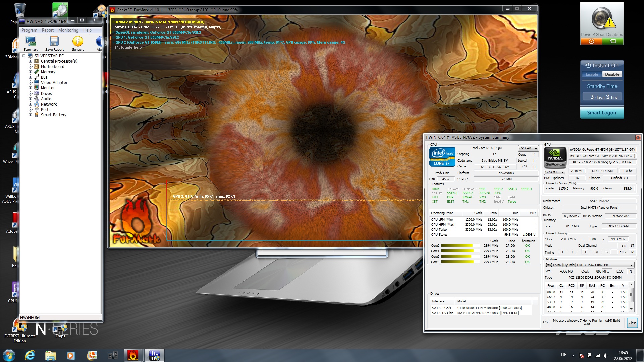Click the orange Power4Gear performance mode icon
The height and width of the screenshot is (362, 644).
tap(591, 41)
